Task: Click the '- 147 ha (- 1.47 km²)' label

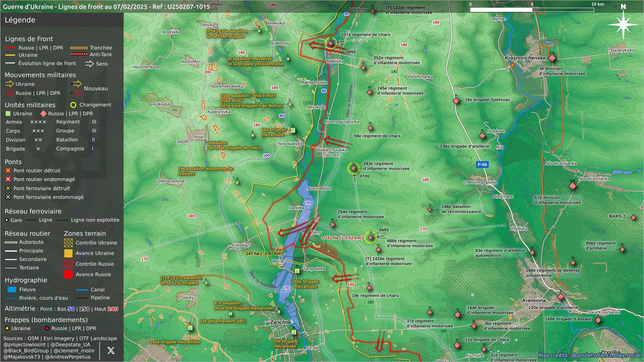Action: 263,254
